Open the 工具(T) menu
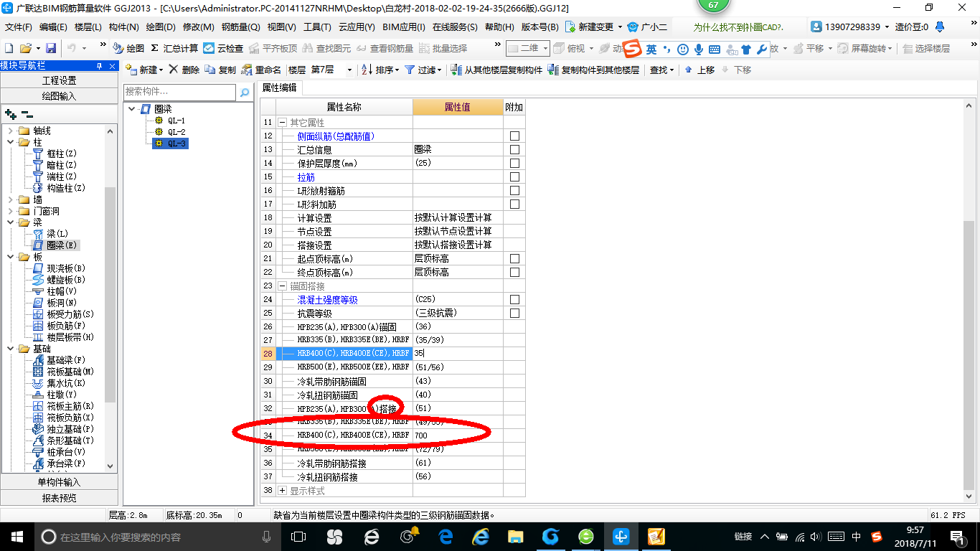The image size is (980, 551). 317,27
